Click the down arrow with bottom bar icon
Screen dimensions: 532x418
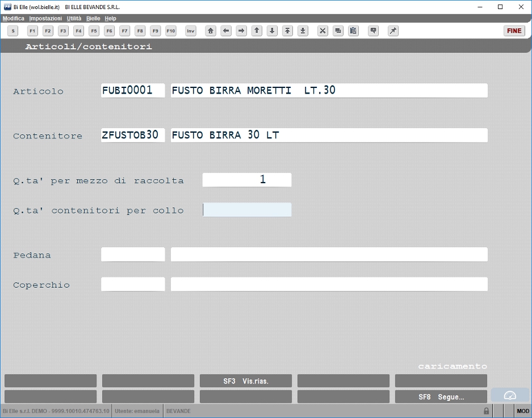tap(303, 31)
